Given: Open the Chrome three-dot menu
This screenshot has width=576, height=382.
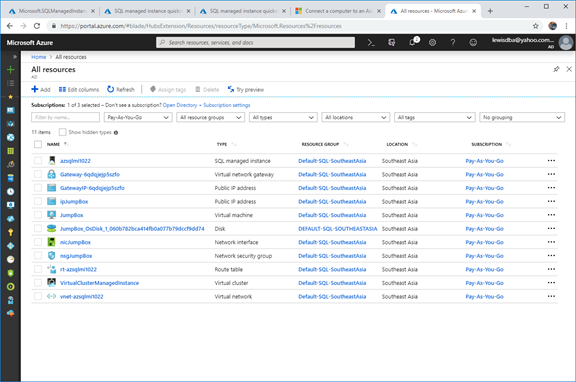Looking at the screenshot, I should click(567, 26).
